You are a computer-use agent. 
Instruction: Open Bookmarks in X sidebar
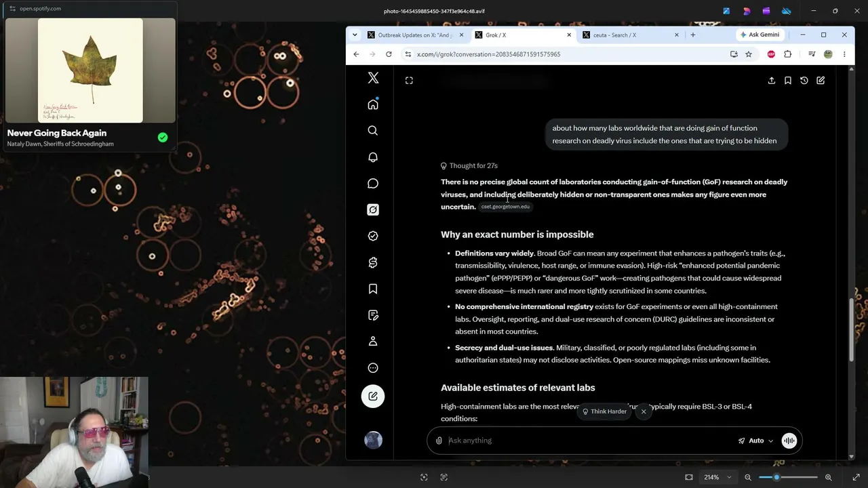click(373, 289)
